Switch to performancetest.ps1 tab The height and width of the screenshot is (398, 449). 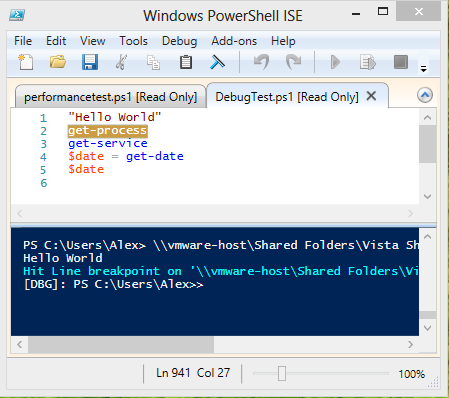pyautogui.click(x=110, y=97)
